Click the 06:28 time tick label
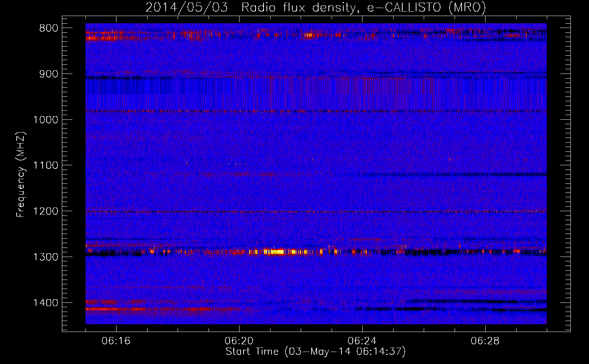The height and width of the screenshot is (364, 589). [x=485, y=341]
